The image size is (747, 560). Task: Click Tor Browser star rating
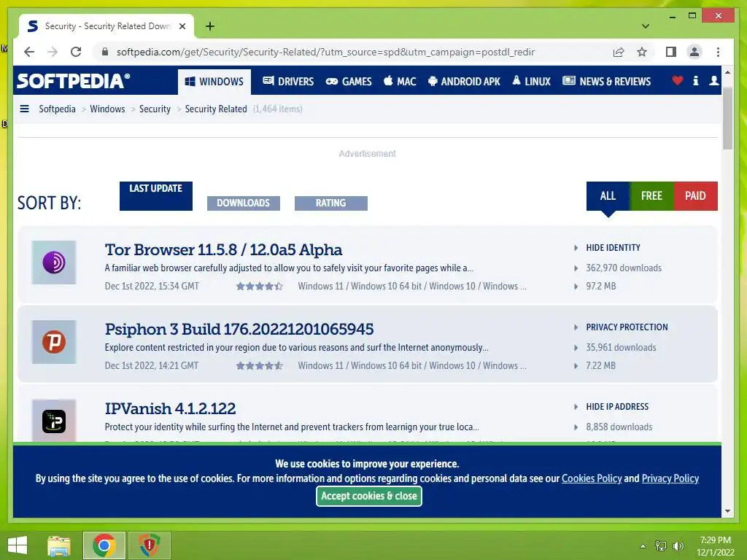(260, 286)
